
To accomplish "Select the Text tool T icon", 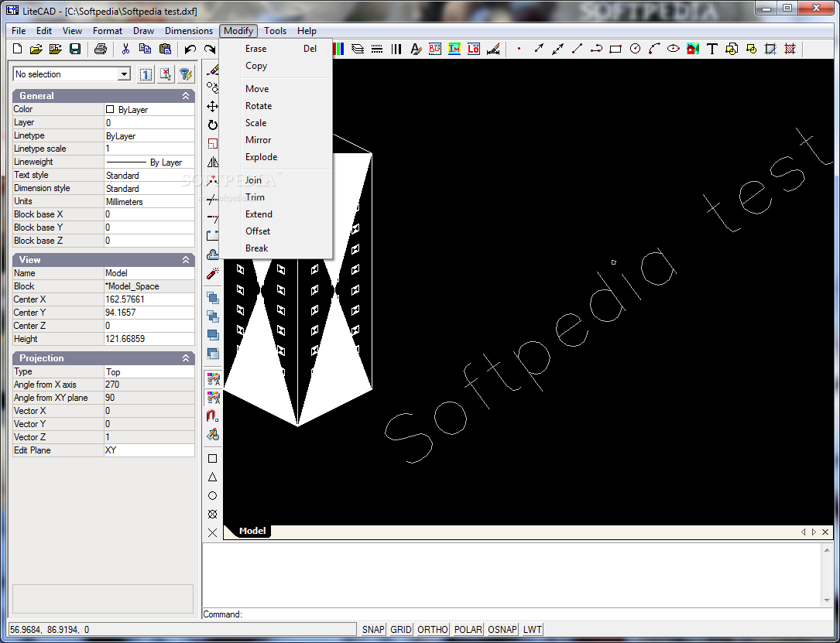I will pos(712,50).
